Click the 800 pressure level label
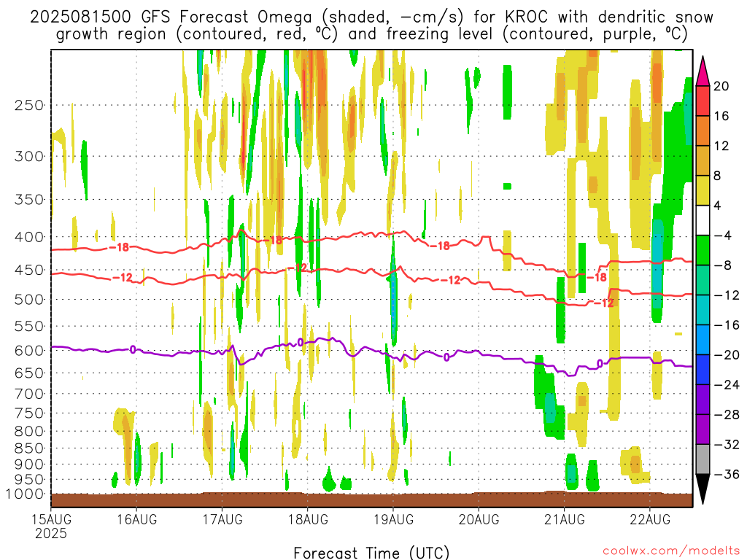747x560 pixels. point(29,432)
